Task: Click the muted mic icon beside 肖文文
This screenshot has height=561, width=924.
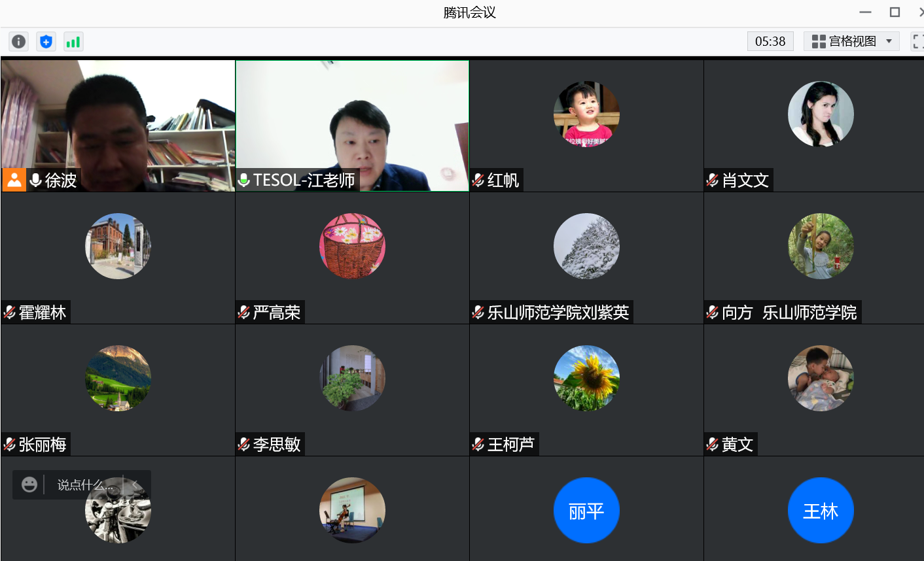Action: (x=713, y=180)
